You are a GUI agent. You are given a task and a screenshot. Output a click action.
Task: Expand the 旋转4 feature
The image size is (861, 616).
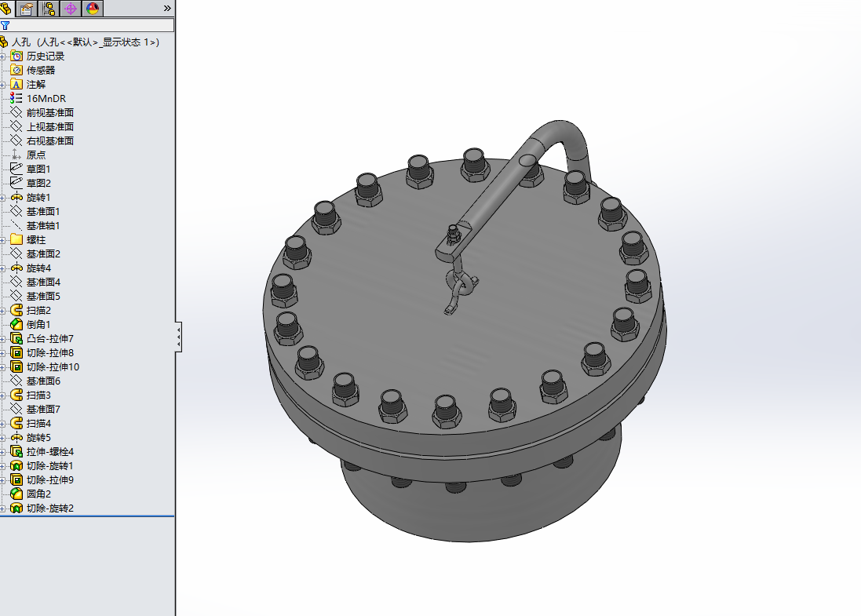pos(2,268)
